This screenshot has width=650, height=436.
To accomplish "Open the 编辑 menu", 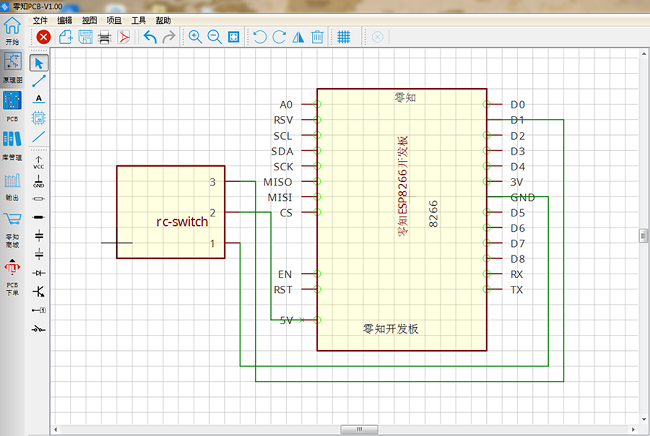I will pyautogui.click(x=65, y=20).
